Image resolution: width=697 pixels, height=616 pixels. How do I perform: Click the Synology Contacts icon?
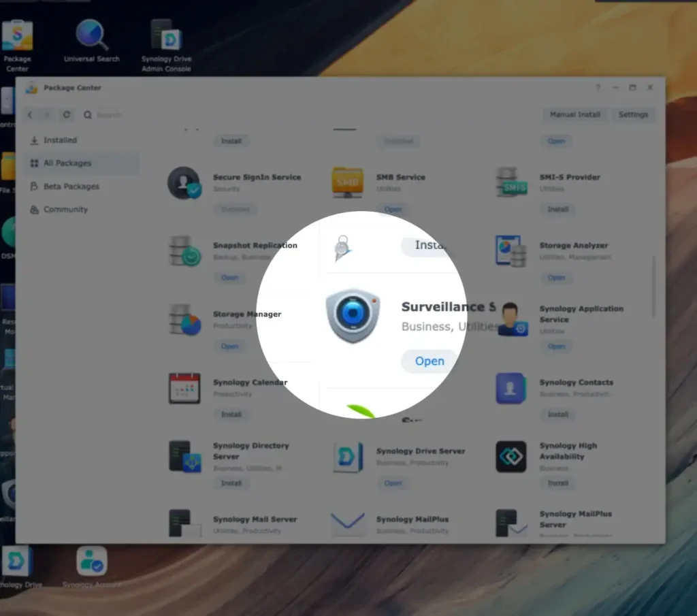click(x=510, y=388)
